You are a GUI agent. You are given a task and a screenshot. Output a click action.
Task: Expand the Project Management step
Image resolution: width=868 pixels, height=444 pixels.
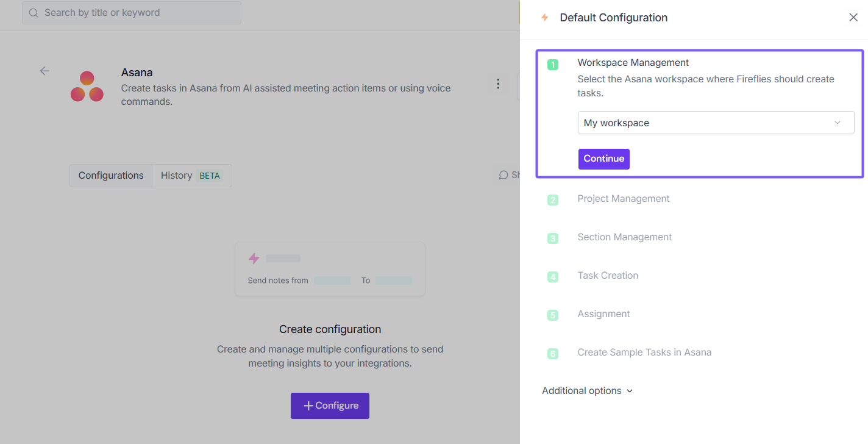624,199
